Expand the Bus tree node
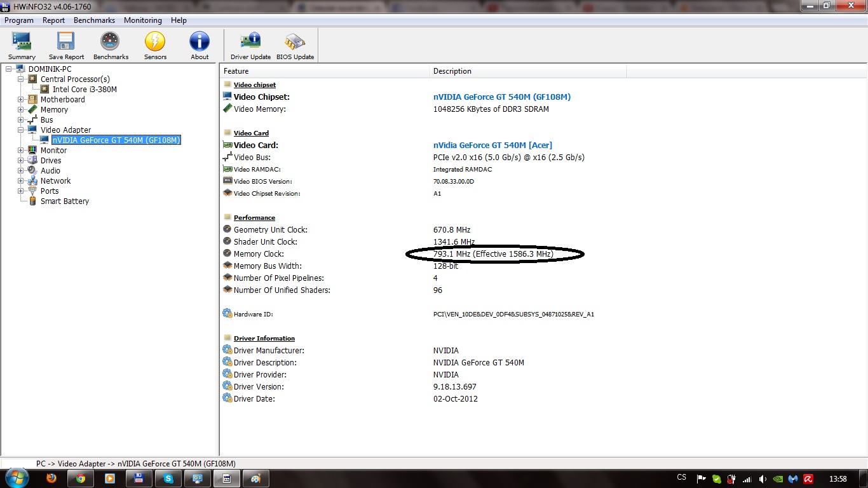This screenshot has height=488, width=868. pos(21,119)
